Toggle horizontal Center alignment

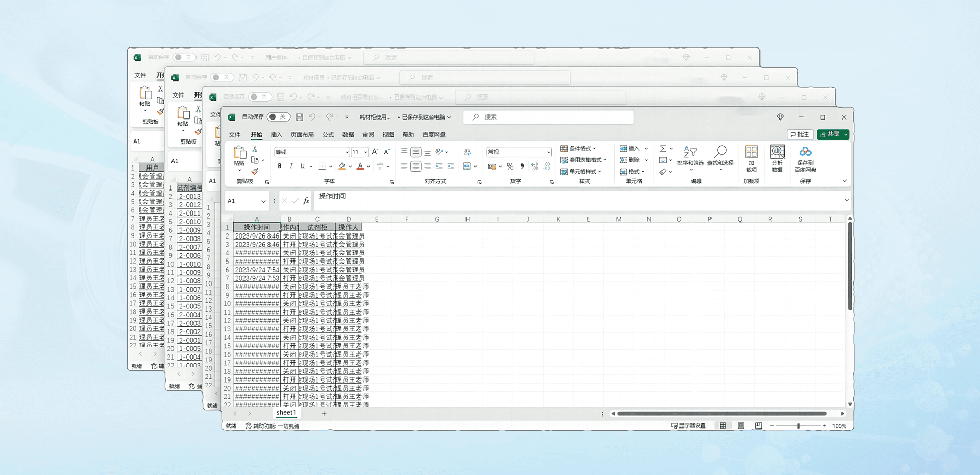click(416, 166)
